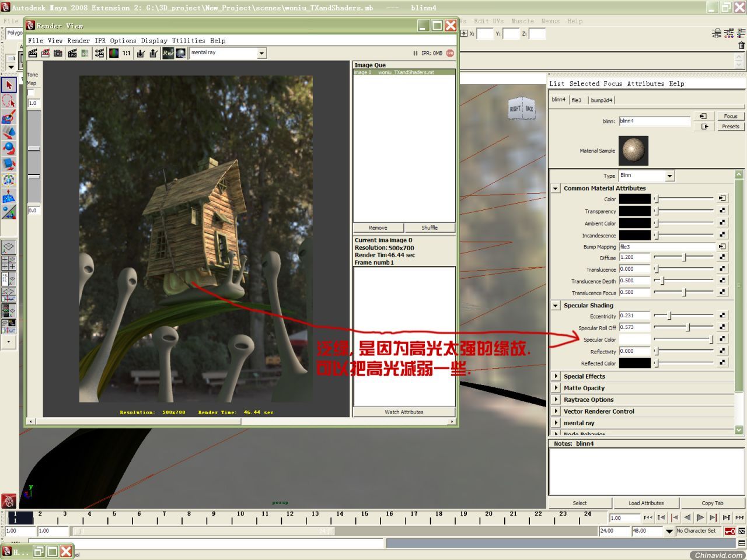This screenshot has height=560, width=747.
Task: Select the Rotate tool in toolbox
Action: coord(9,149)
